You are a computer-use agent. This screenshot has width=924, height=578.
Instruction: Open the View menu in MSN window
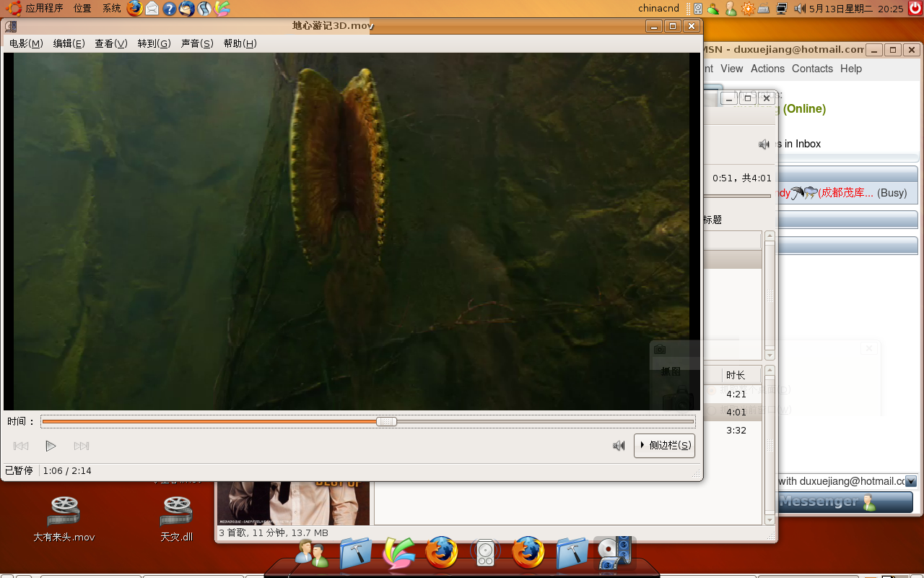click(x=731, y=69)
